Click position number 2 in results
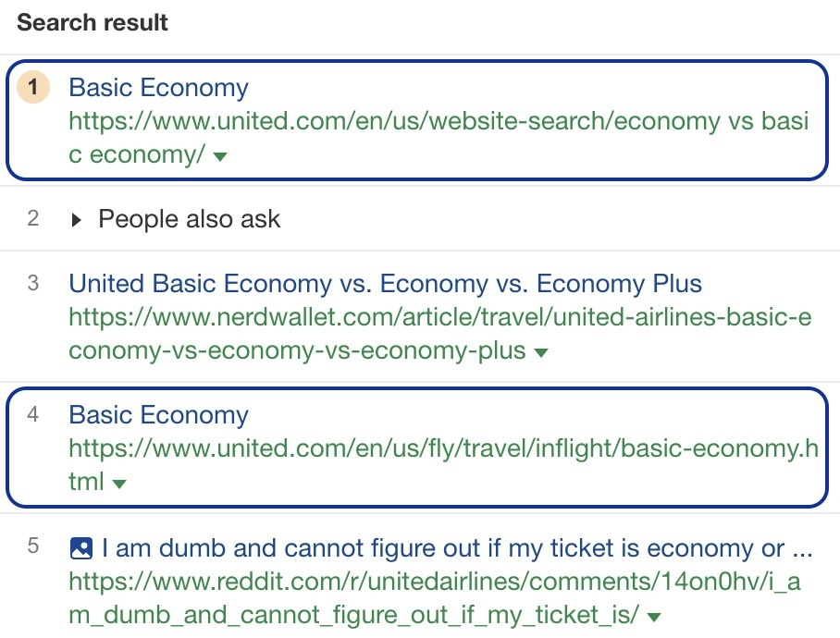This screenshot has height=638, width=840. (33, 219)
